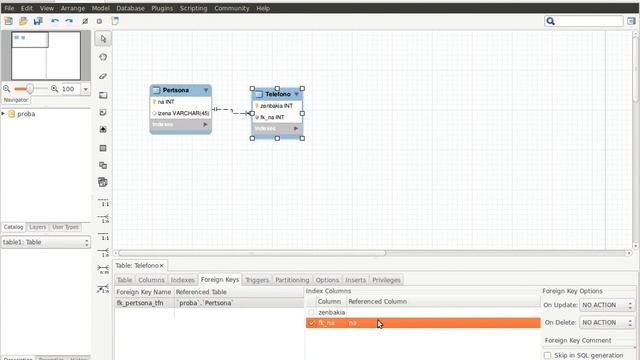Select the 1:1 identifying relationship tool
Screen dimensions: 640x360
tap(103, 236)
